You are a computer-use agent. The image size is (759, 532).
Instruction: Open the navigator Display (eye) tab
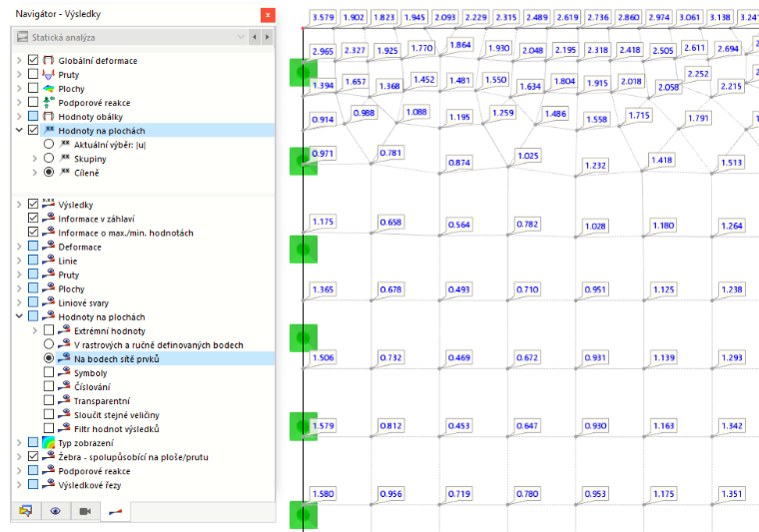click(56, 511)
